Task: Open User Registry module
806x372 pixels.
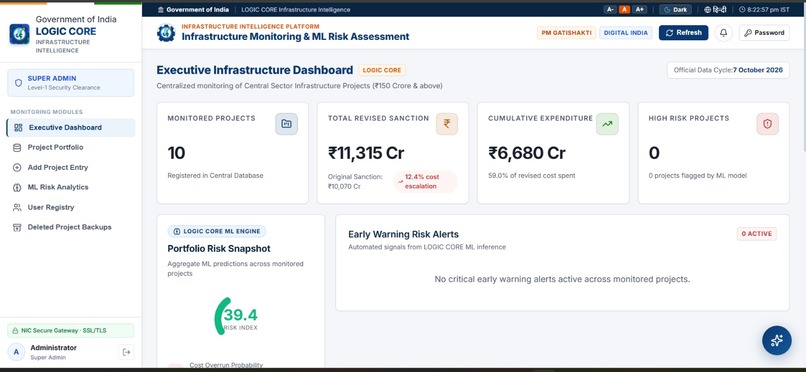Action: click(x=71, y=208)
